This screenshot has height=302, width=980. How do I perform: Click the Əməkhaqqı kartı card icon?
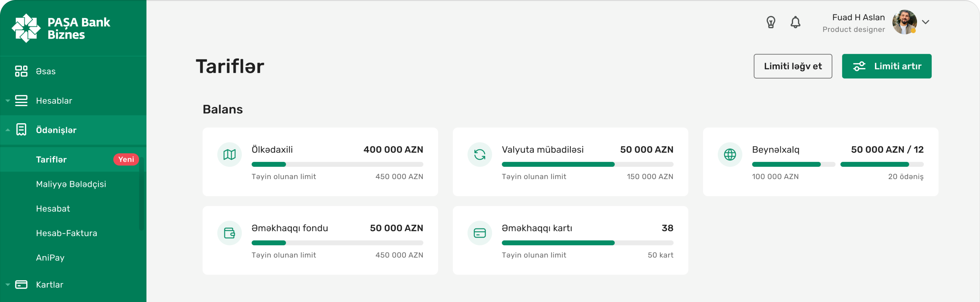[x=479, y=233]
